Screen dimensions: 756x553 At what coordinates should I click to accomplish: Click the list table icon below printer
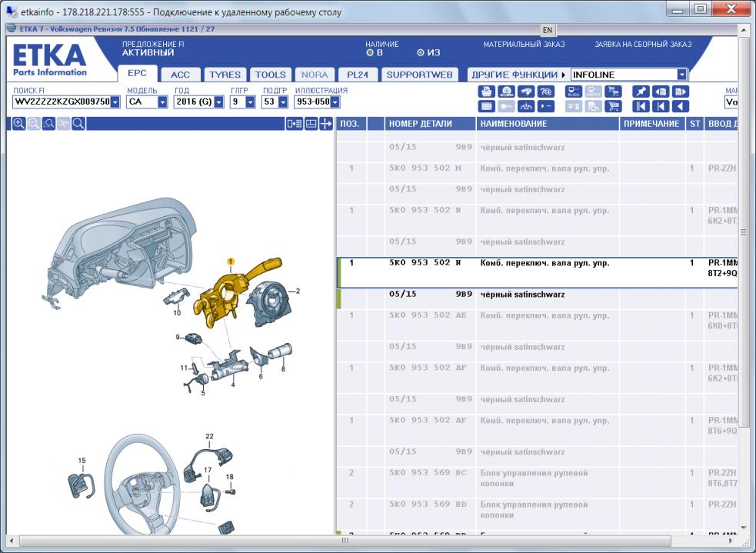pyautogui.click(x=486, y=106)
